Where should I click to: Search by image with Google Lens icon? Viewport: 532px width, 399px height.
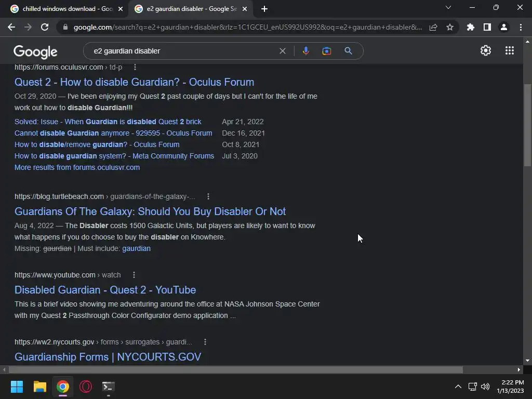point(326,51)
